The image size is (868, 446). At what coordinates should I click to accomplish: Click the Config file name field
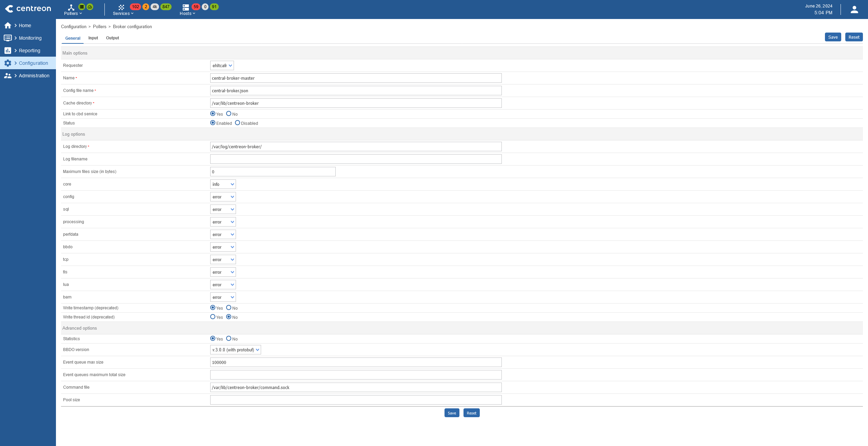(x=356, y=91)
